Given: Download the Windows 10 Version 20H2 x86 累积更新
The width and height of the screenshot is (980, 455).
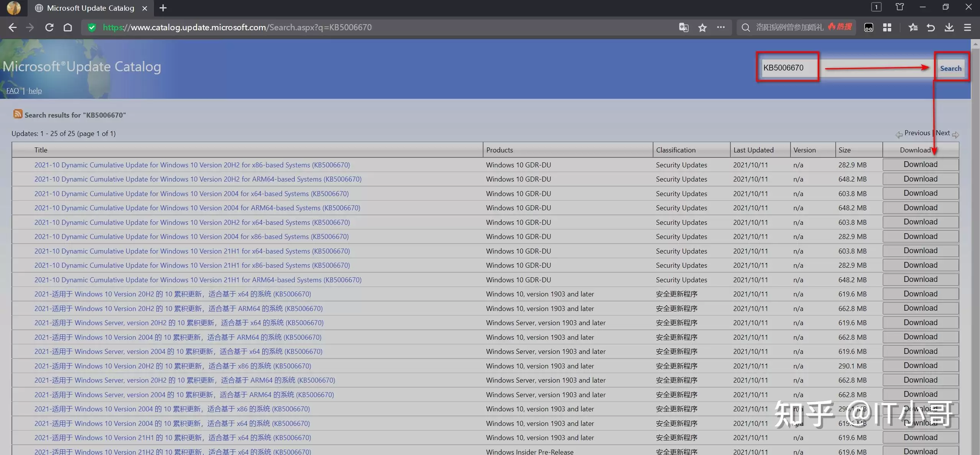Looking at the screenshot, I should point(921,366).
